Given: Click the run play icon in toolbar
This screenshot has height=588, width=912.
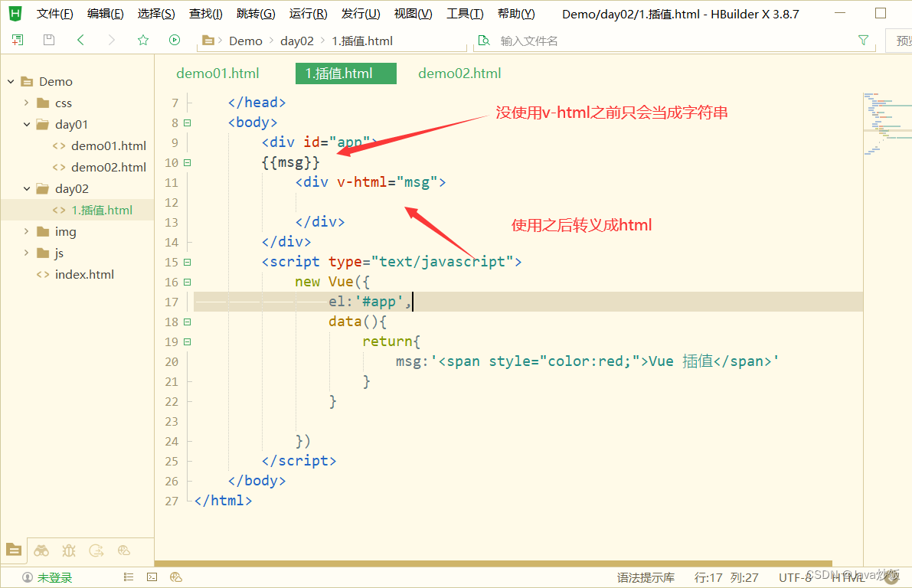Looking at the screenshot, I should (175, 40).
